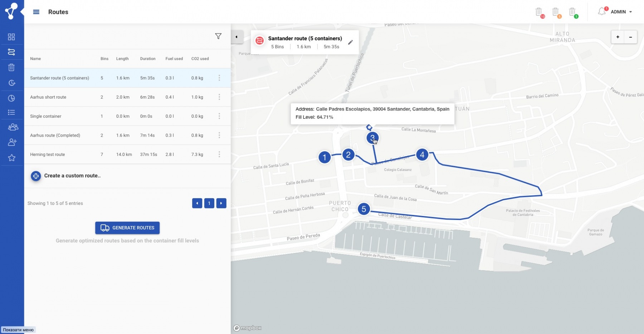Viewport: 644px width, 334px height.
Task: Toggle the hamburger menu
Action: point(36,12)
